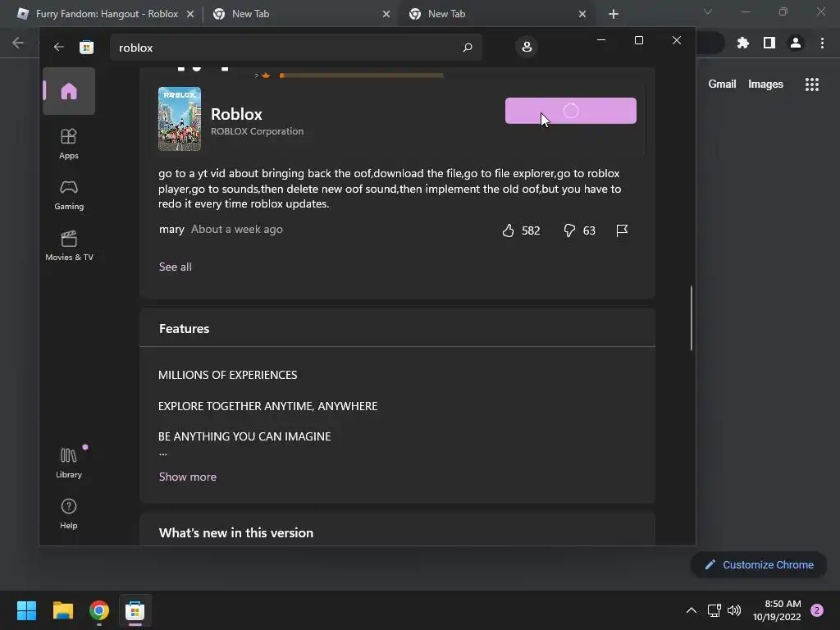
Task: Click See all reviews link
Action: coord(176,267)
